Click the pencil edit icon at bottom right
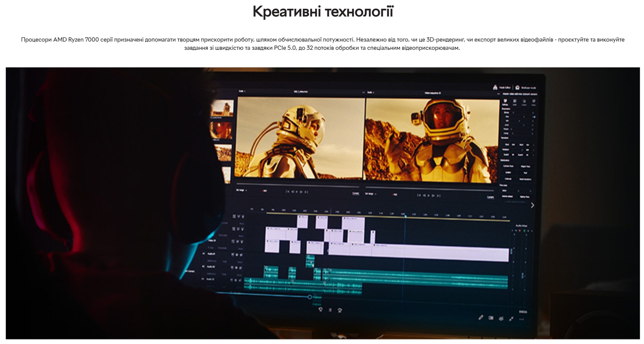This screenshot has width=644, height=344. click(x=481, y=318)
